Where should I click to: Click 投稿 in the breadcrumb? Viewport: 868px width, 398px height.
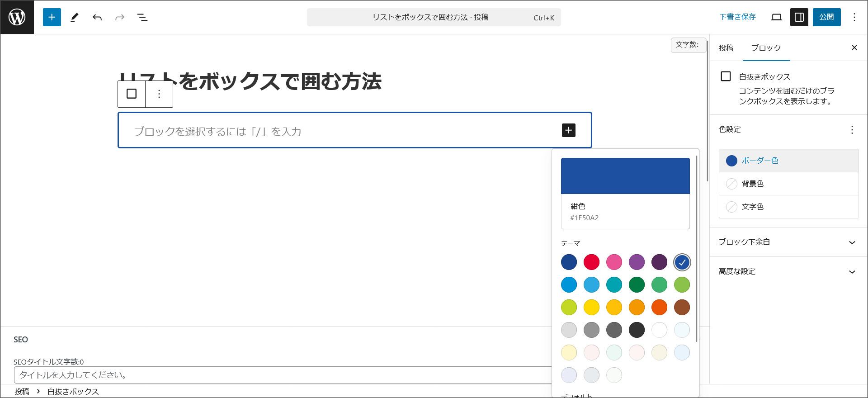pos(22,392)
